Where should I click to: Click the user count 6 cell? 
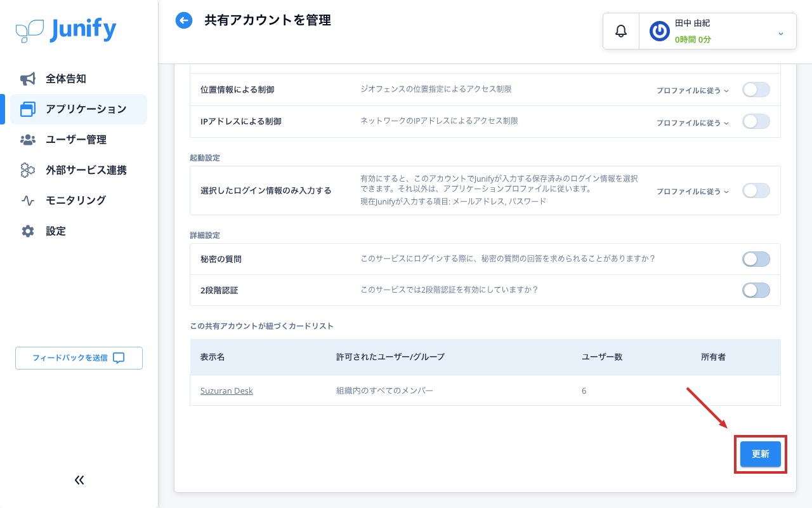pos(584,391)
